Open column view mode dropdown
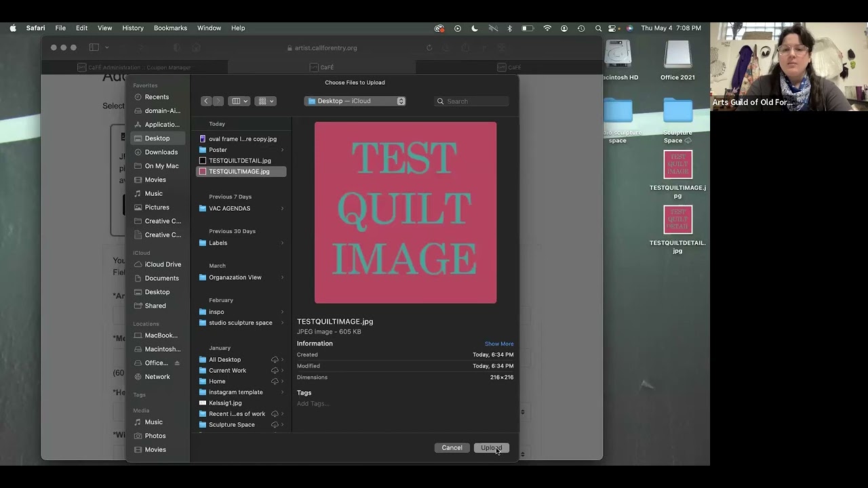The width and height of the screenshot is (868, 488). tap(239, 101)
